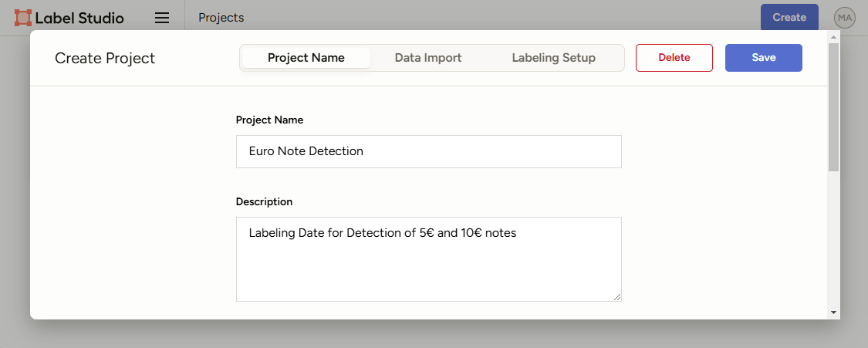Open the MA user avatar menu
Viewport: 868px width, 348px height.
click(845, 18)
